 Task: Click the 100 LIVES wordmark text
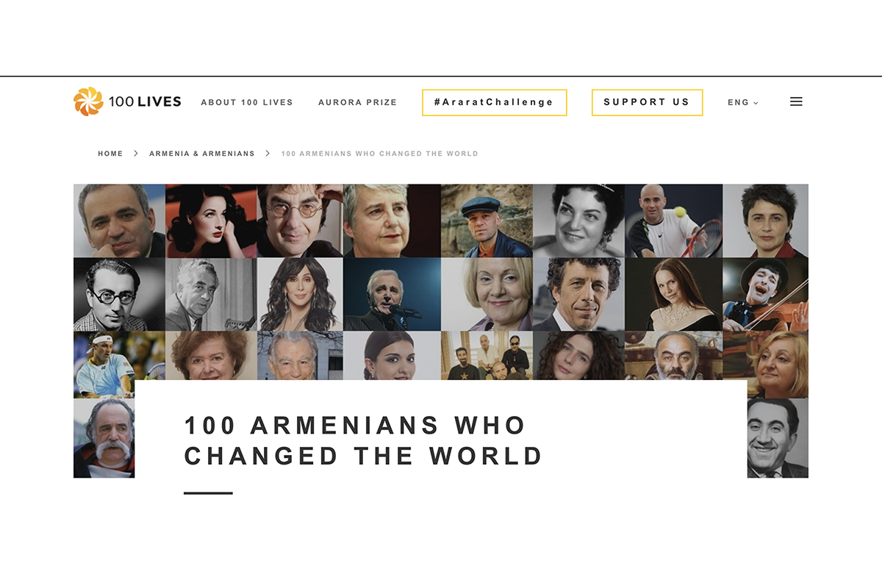point(145,102)
